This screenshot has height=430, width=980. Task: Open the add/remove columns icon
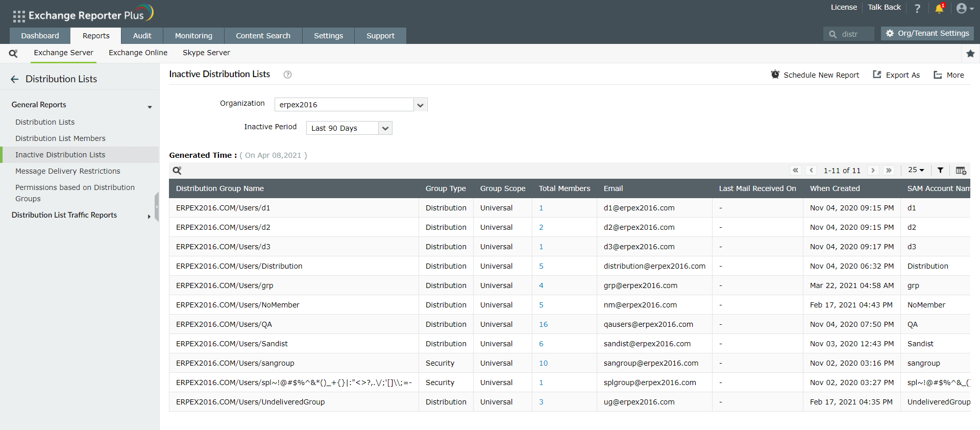[961, 171]
